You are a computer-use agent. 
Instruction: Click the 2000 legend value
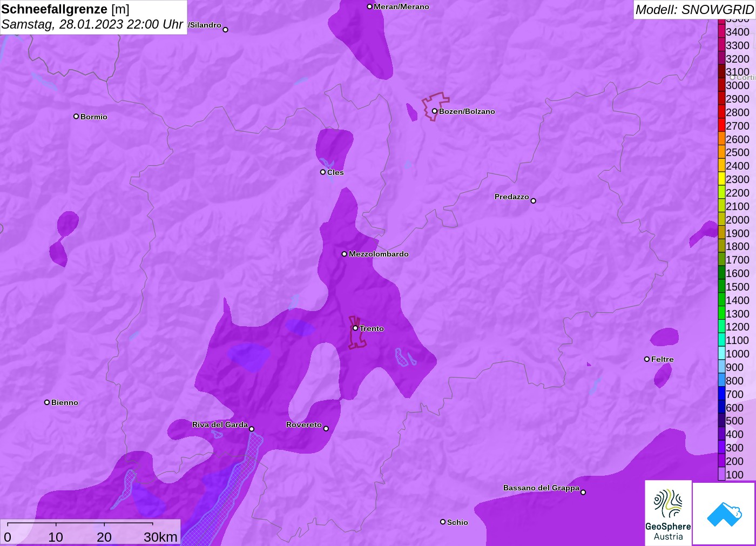[738, 219]
